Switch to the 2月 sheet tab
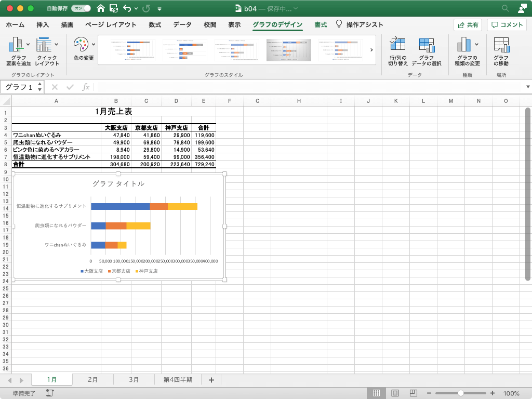532x399 pixels. 92,380
